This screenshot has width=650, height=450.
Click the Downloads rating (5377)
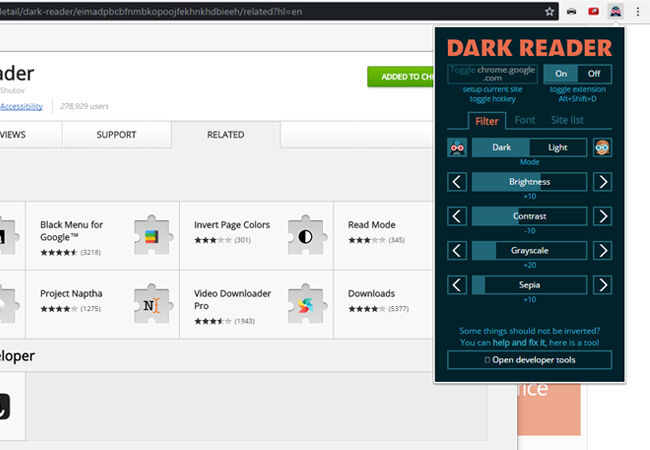click(398, 309)
